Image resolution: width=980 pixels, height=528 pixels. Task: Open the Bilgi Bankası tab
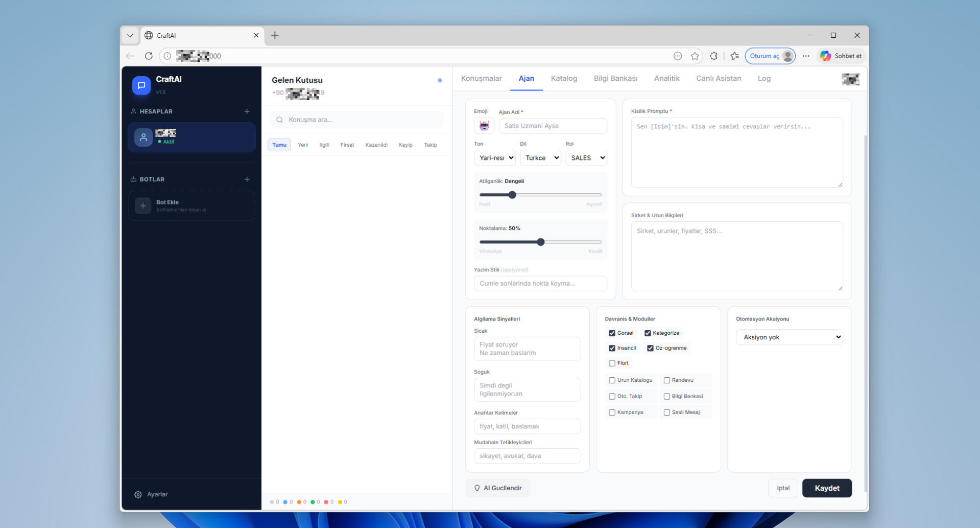tap(615, 79)
